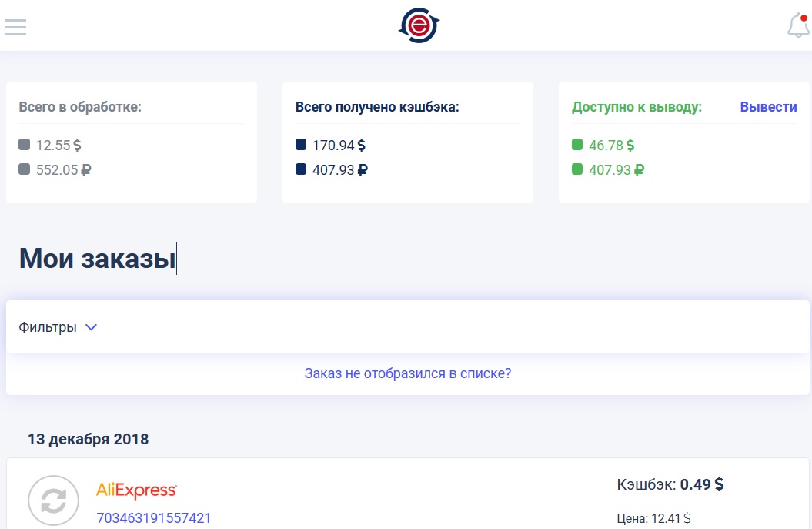Image resolution: width=812 pixels, height=529 pixels.
Task: Click the navy square beside 170.94 $
Action: (301, 145)
